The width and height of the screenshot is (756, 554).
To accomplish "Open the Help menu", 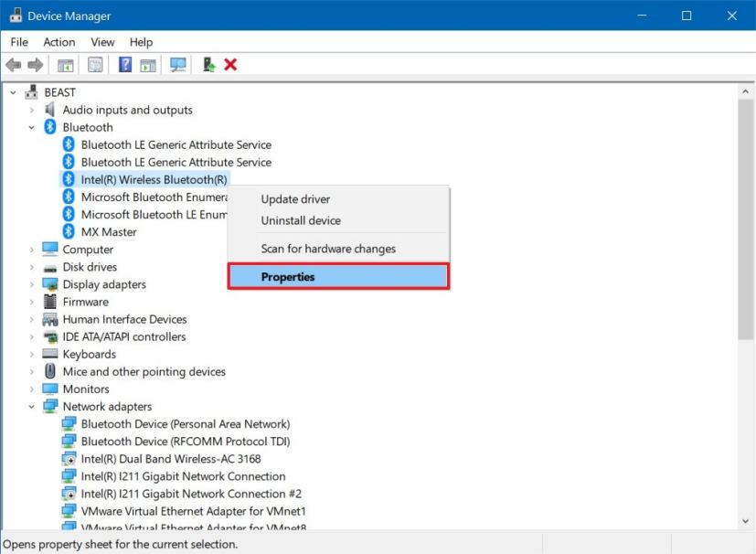I will (142, 42).
